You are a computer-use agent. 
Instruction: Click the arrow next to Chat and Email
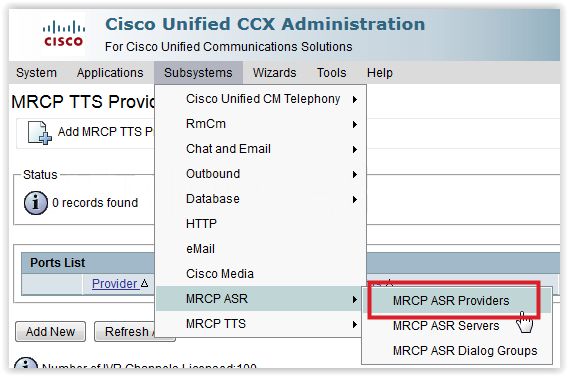(x=355, y=149)
